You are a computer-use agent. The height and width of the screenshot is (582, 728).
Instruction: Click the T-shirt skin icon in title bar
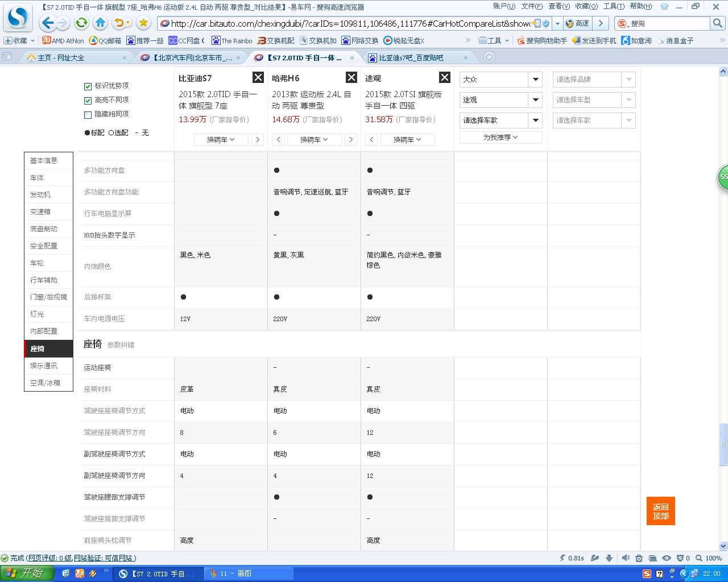click(x=665, y=7)
